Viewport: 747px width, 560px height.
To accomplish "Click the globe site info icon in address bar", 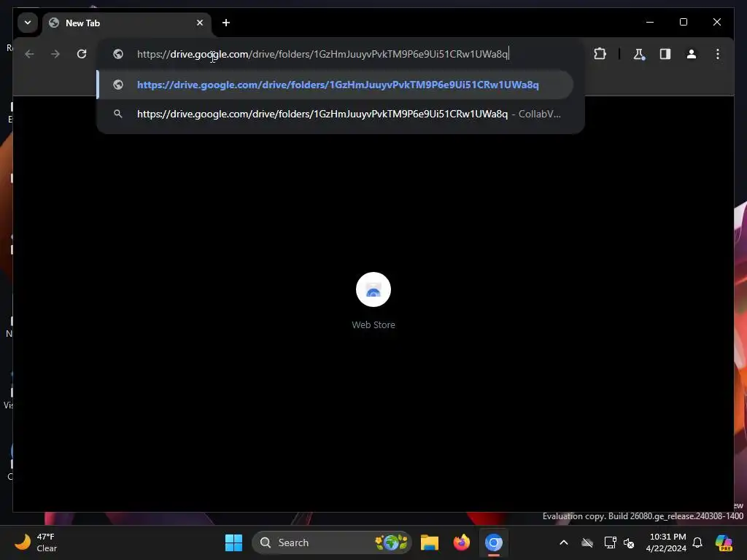I will pyautogui.click(x=118, y=54).
